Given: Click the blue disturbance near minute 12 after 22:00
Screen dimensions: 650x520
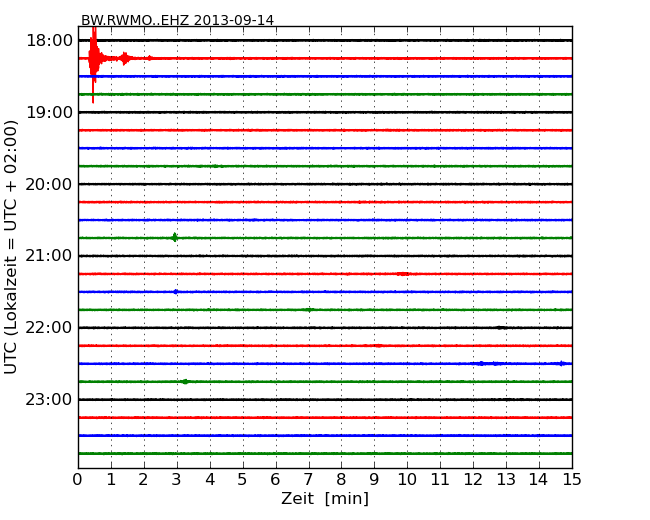Looking at the screenshot, I should 489,364.
